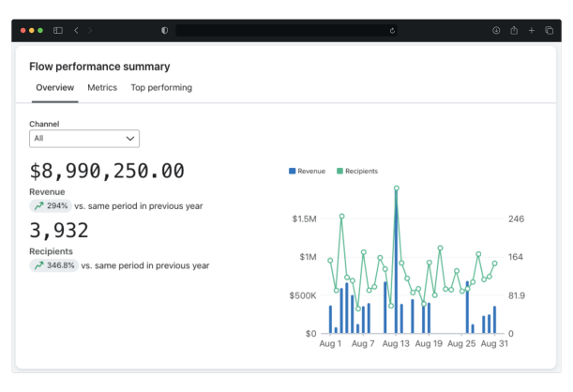Click the 294% revenue trend badge
The image size is (573, 392).
51,205
